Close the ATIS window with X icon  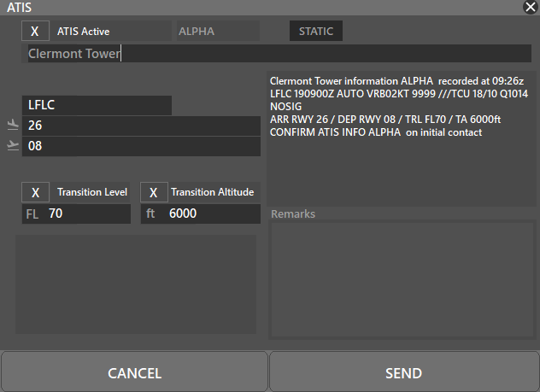530,7
